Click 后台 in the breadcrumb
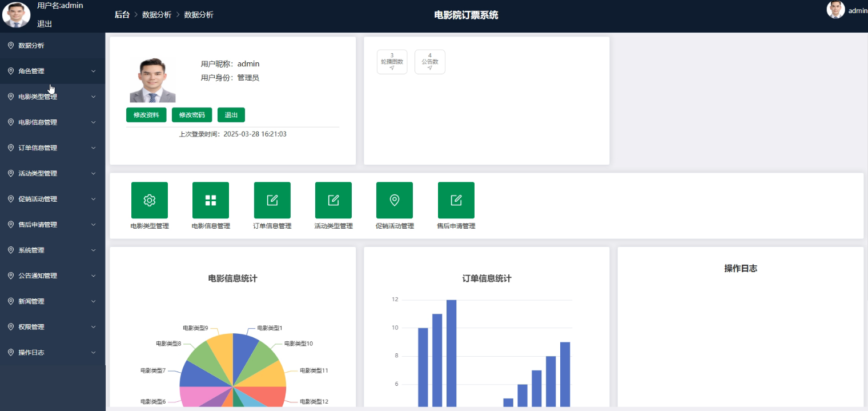The image size is (868, 411). coord(122,15)
